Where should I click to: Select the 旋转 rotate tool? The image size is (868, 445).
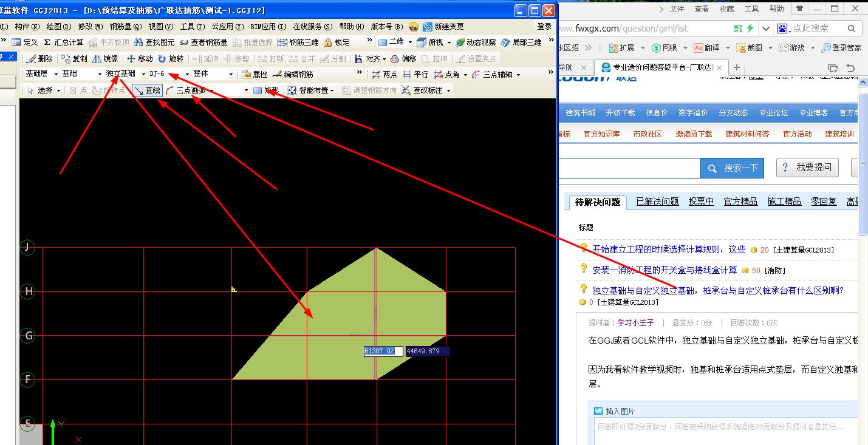point(171,59)
